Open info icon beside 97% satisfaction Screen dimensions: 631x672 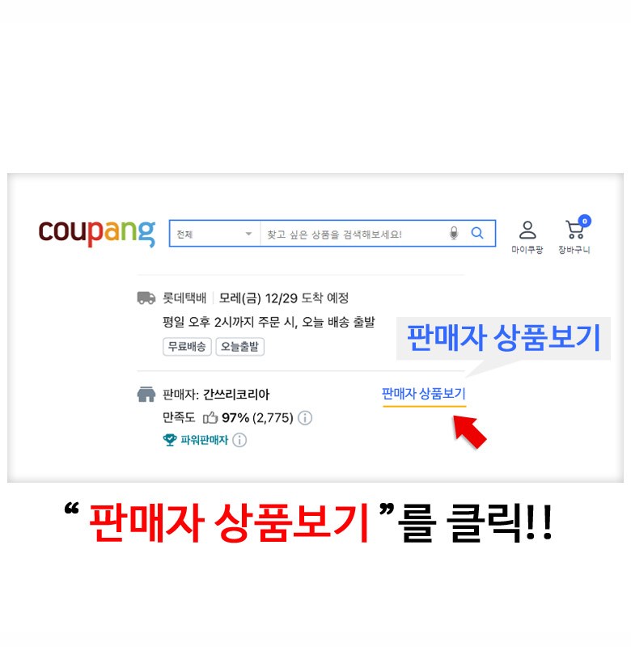click(305, 418)
